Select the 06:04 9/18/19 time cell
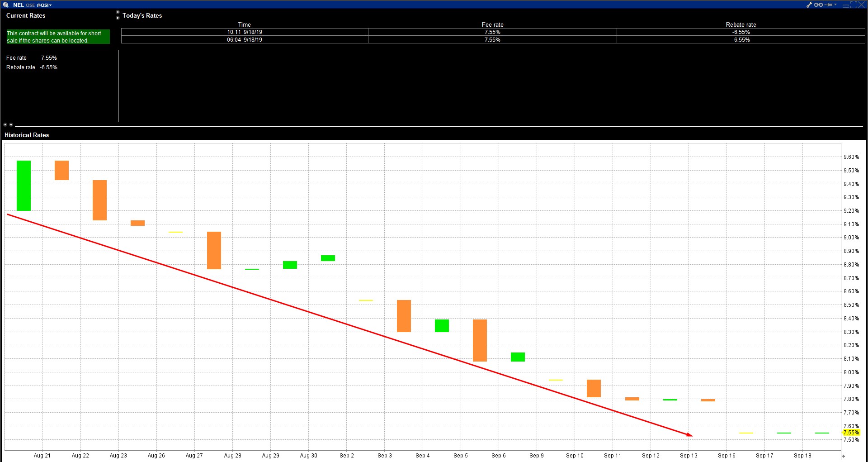This screenshot has width=868, height=462. coord(245,40)
